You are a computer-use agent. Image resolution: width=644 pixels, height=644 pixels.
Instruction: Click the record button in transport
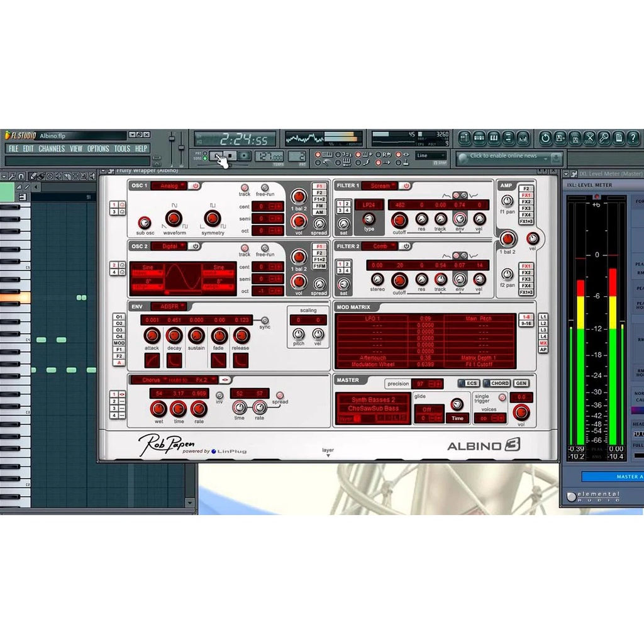(x=245, y=156)
